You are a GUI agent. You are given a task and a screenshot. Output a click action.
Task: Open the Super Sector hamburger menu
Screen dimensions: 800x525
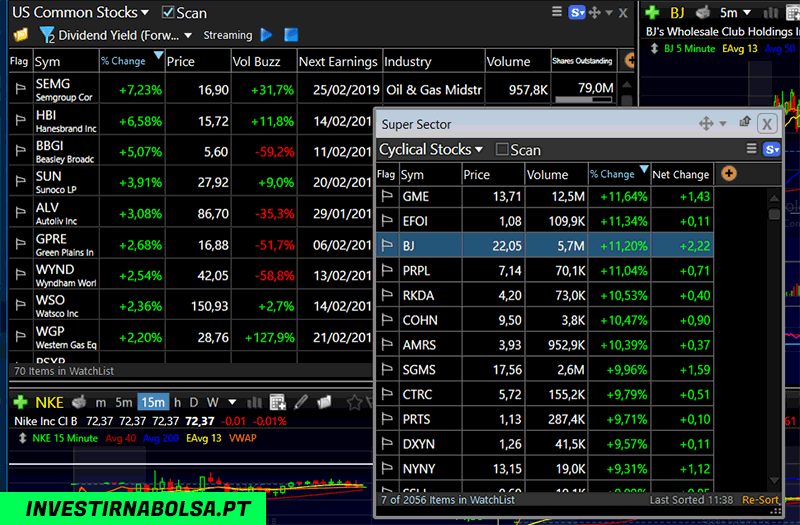coord(751,148)
